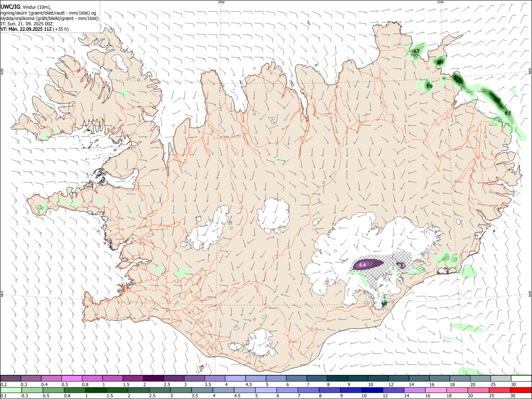Pick bright red swatch after 30 on the lower scale
Screen dimensions: 532x399
tap(521, 390)
